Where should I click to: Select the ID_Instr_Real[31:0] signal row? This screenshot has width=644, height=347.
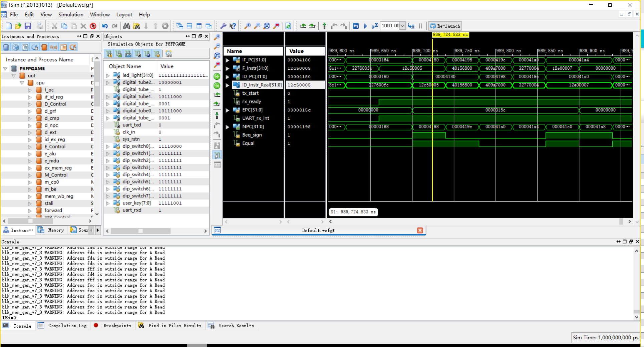tap(274, 85)
